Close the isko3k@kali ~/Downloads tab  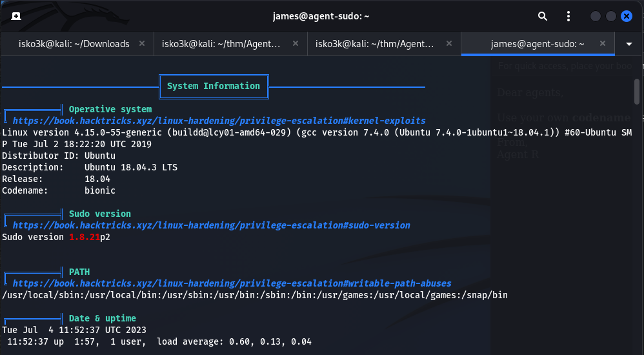pyautogui.click(x=142, y=44)
